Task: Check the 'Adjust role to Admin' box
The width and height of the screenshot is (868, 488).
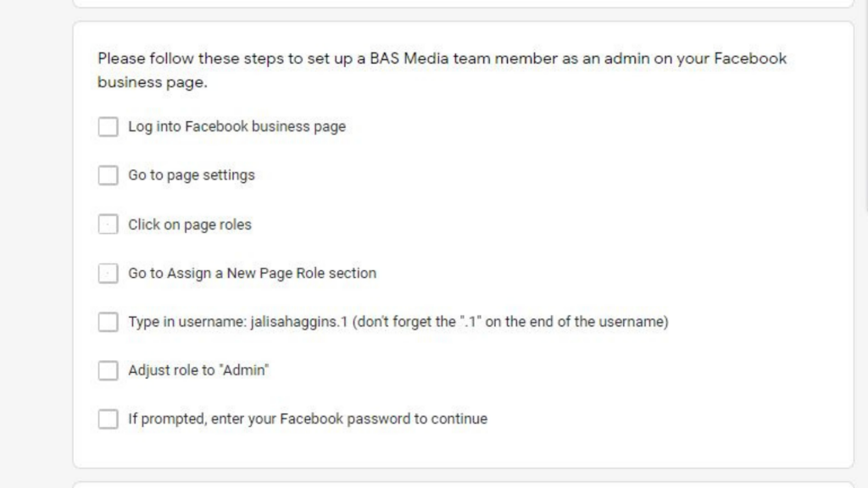Action: [x=108, y=370]
